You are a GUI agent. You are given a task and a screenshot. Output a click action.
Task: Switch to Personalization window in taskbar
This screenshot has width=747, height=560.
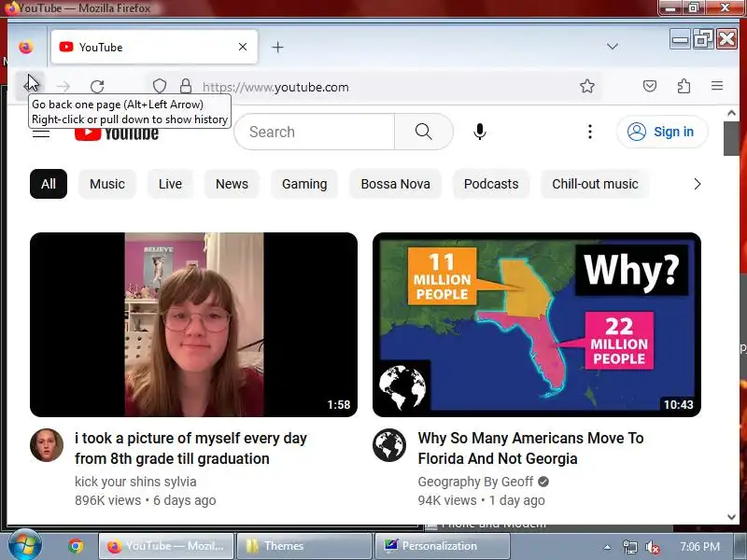(442, 546)
